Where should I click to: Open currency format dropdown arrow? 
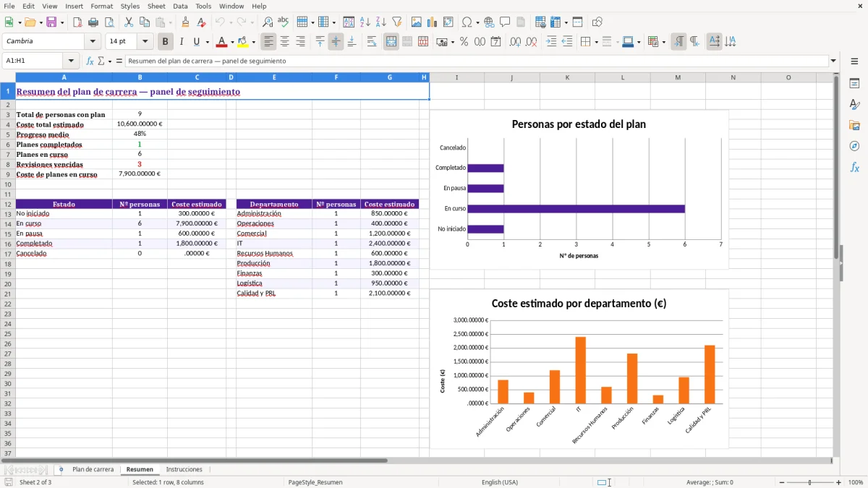pos(452,42)
